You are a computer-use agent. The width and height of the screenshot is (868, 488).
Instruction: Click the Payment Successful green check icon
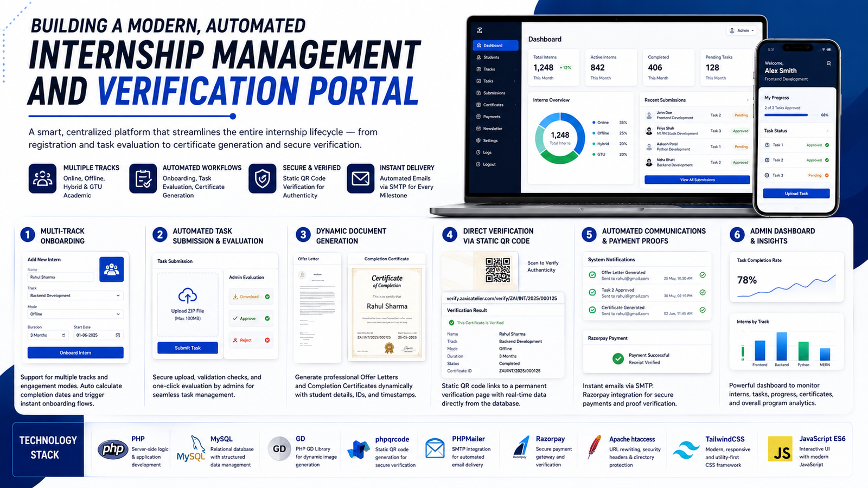pyautogui.click(x=618, y=358)
